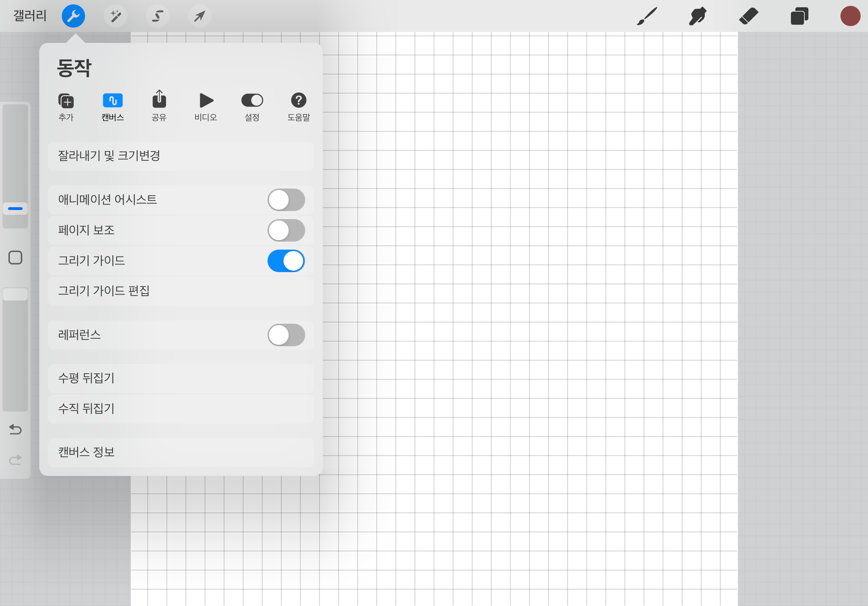
Task: Disable the 그리기 가이드 switch
Action: point(286,261)
